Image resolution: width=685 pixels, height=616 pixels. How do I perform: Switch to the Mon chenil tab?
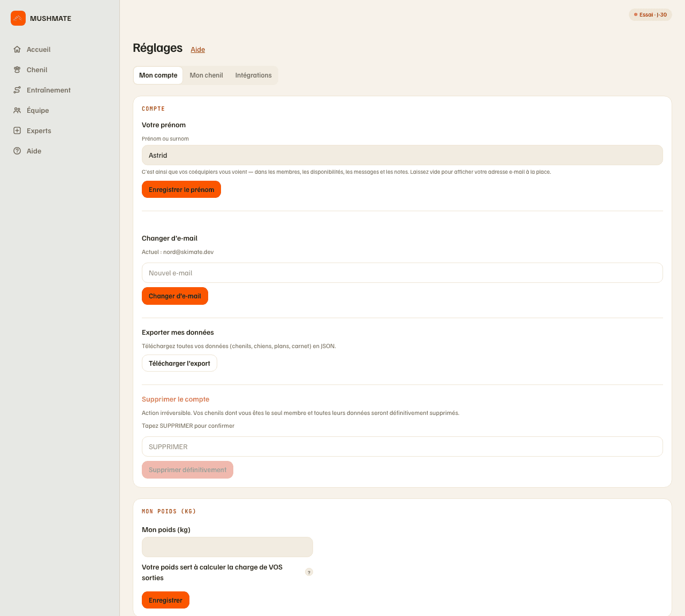[206, 75]
